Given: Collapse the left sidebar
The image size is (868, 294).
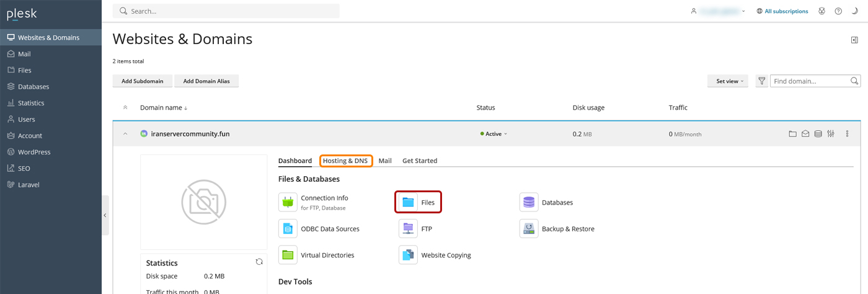Looking at the screenshot, I should pos(105,215).
